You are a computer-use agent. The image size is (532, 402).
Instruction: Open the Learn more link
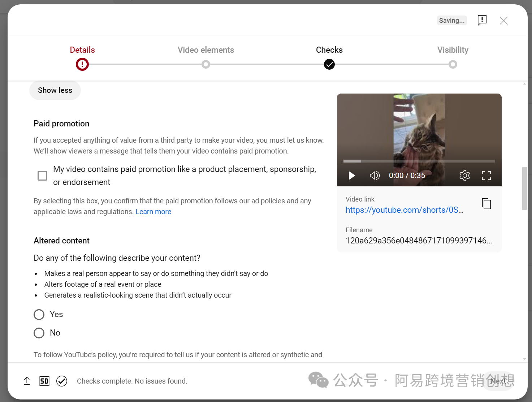pos(153,212)
